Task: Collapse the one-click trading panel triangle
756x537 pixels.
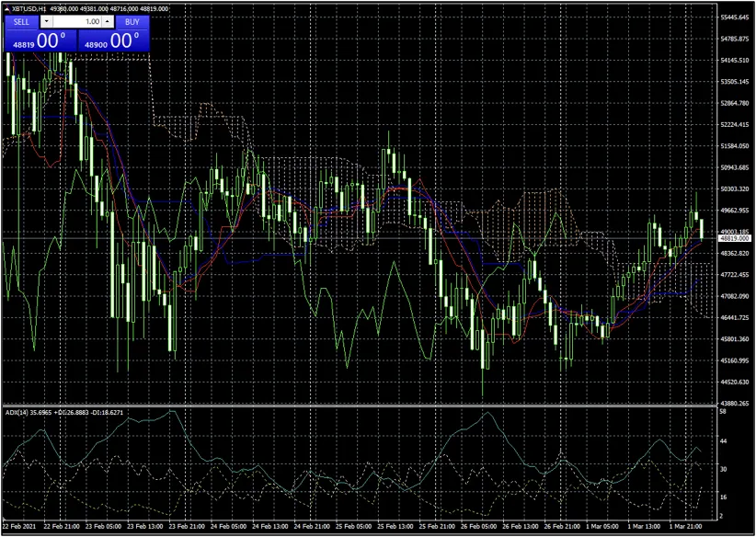Action: tap(6, 9)
